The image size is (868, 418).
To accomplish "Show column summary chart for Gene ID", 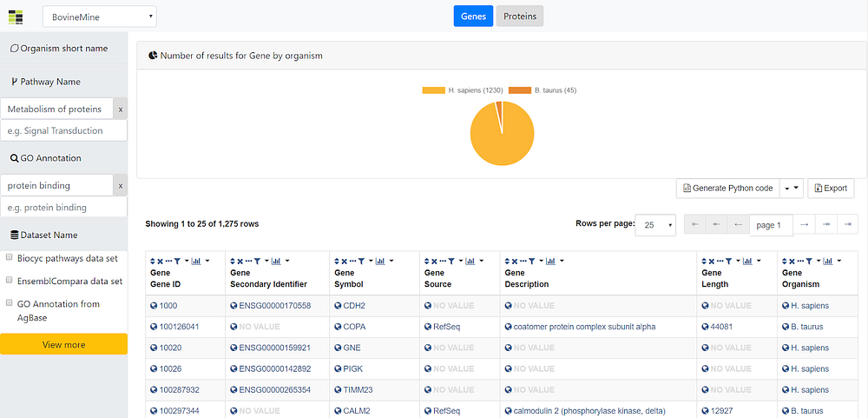I will (x=196, y=261).
